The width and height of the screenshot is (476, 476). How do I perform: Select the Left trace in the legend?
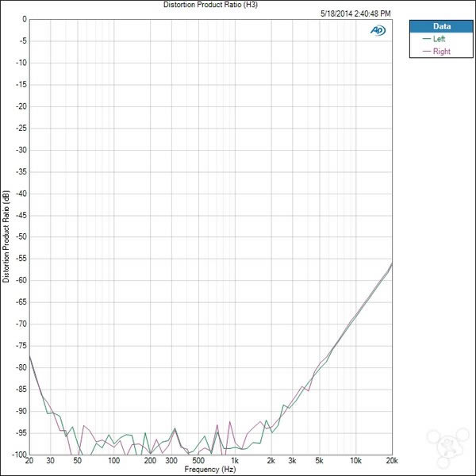coord(439,38)
